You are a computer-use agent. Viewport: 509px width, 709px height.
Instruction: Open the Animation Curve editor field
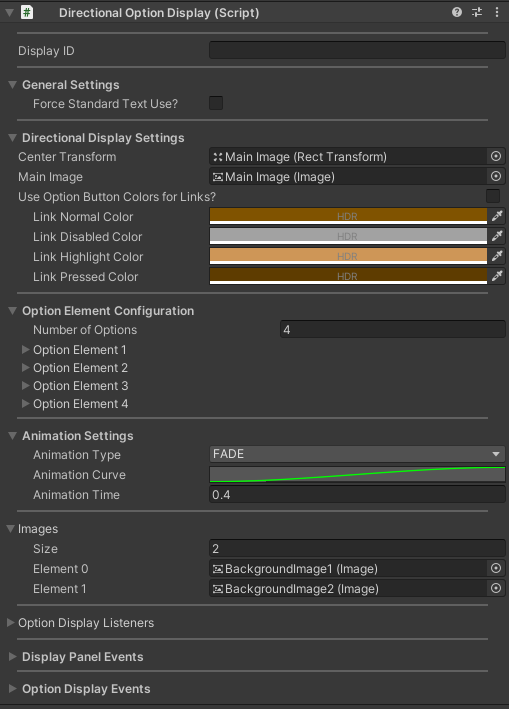tap(357, 474)
